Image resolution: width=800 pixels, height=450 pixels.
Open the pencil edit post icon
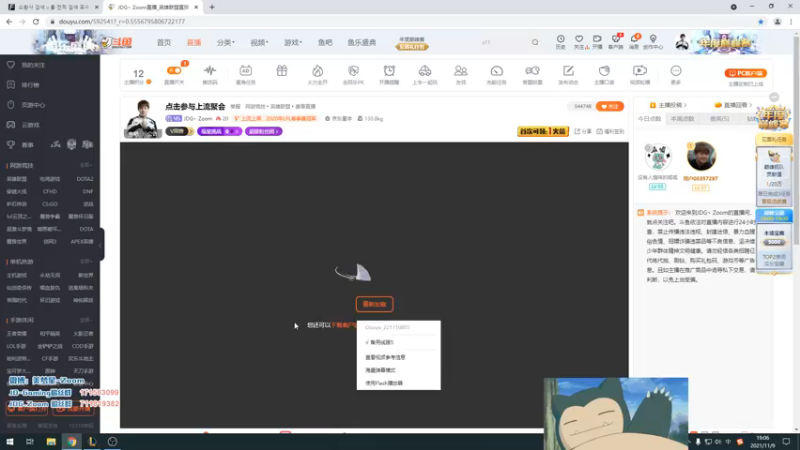(x=568, y=70)
